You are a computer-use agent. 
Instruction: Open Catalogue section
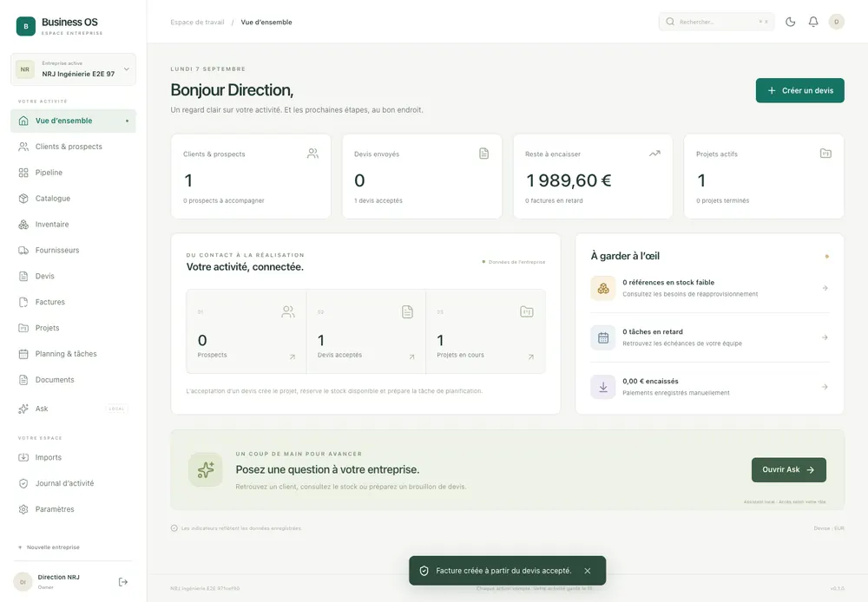coord(73,198)
